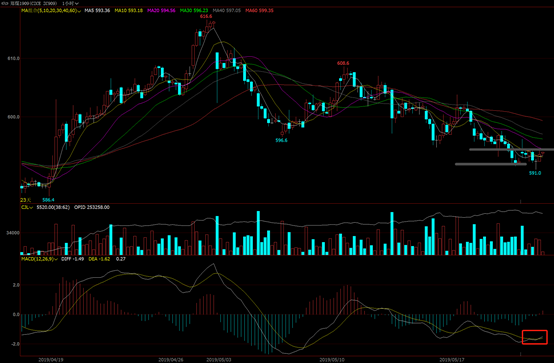554x363 pixels.
Task: Open the 1小时 period dropdown
Action: pos(70,3)
